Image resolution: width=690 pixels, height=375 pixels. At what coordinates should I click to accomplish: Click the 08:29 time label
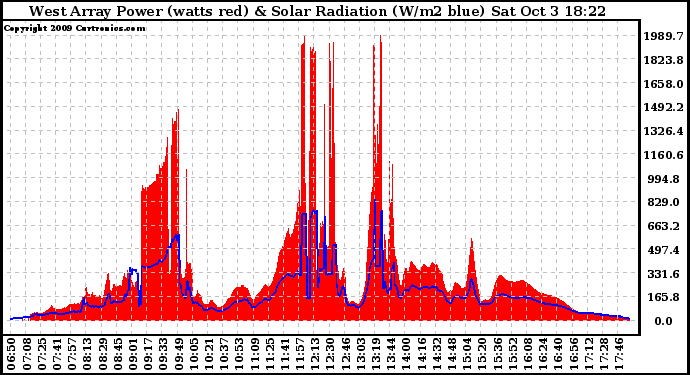point(103,354)
